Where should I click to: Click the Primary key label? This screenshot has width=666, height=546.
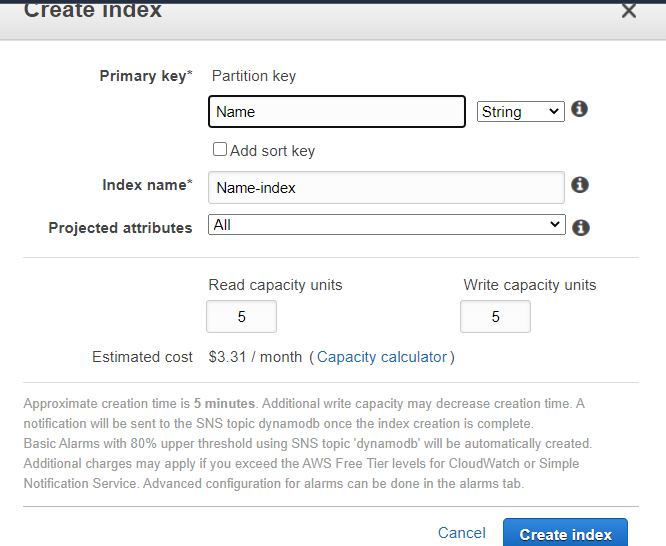(x=145, y=76)
